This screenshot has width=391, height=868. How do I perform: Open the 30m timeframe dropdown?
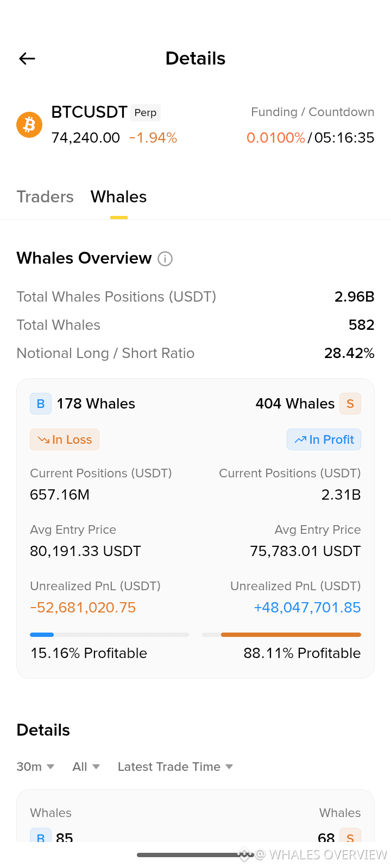tap(35, 767)
